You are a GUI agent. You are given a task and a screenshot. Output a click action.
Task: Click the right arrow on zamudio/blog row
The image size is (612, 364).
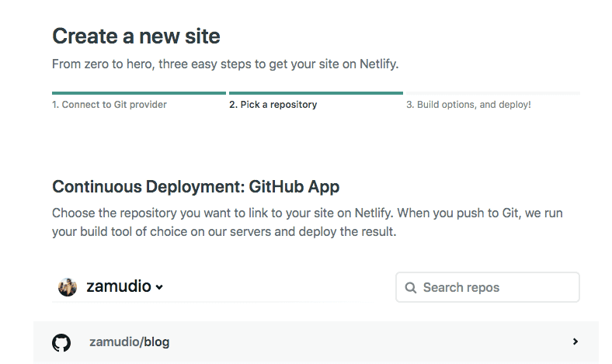click(575, 341)
